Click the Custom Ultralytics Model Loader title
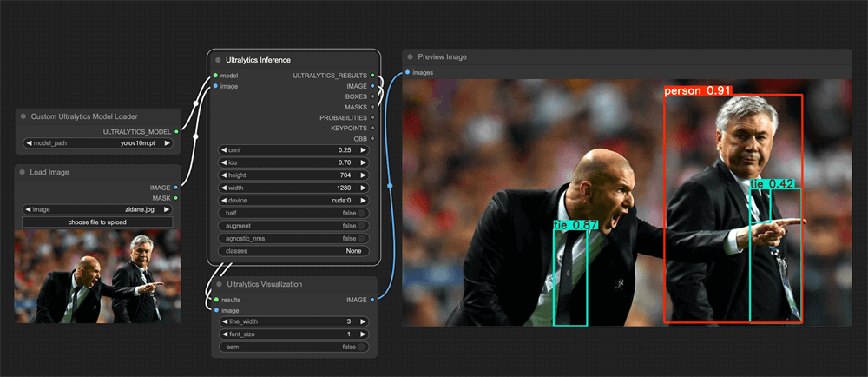Viewport: 868px width, 377px height. (84, 116)
